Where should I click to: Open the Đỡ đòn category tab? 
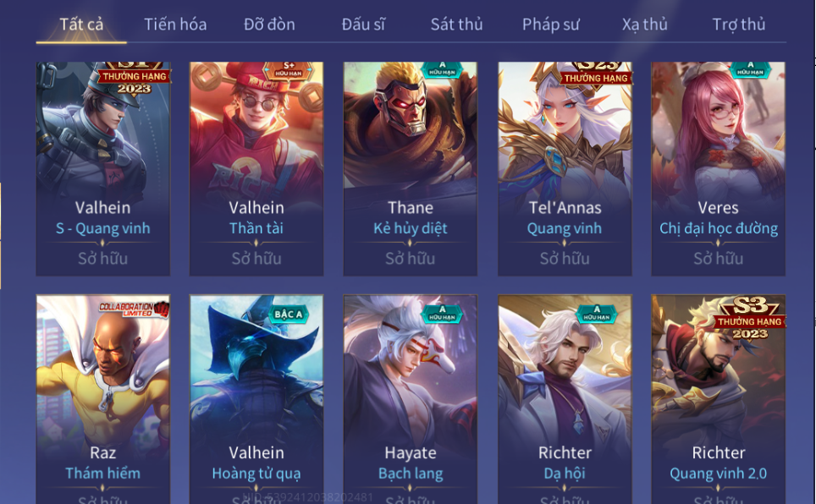pyautogui.click(x=269, y=25)
